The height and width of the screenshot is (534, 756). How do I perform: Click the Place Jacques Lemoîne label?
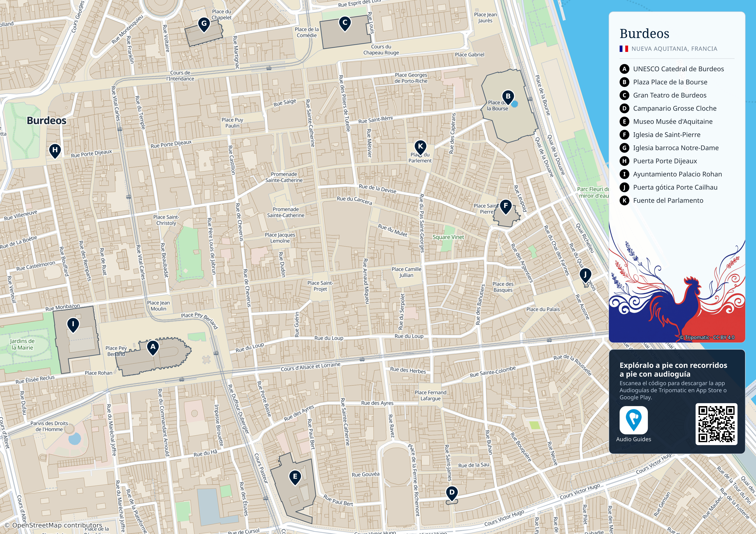tap(280, 238)
